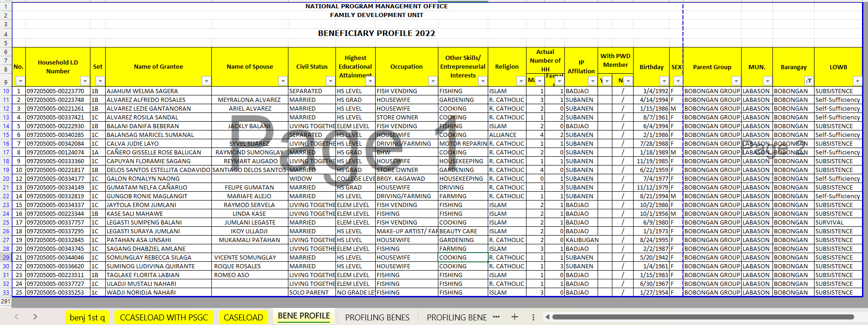Go to next sheet with right arrow
868x325 pixels.
coord(35,317)
